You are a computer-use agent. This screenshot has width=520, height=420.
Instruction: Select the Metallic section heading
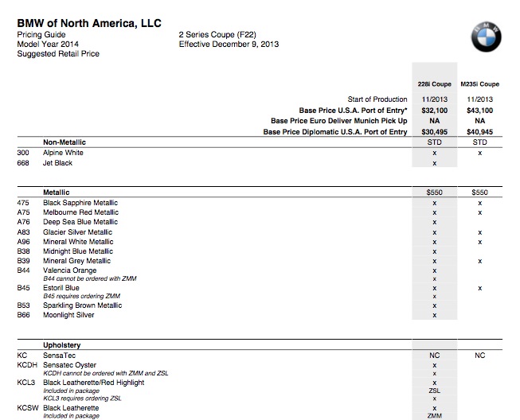point(56,192)
